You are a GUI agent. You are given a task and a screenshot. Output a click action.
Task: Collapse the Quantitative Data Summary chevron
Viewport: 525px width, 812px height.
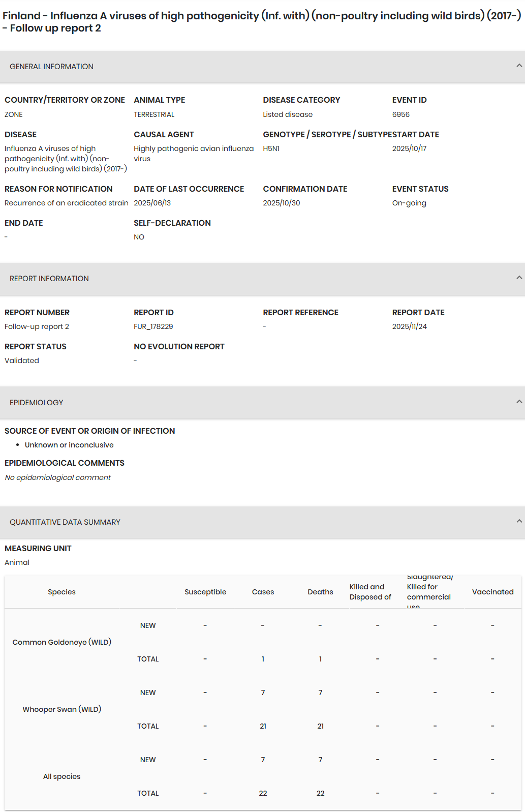click(x=519, y=521)
